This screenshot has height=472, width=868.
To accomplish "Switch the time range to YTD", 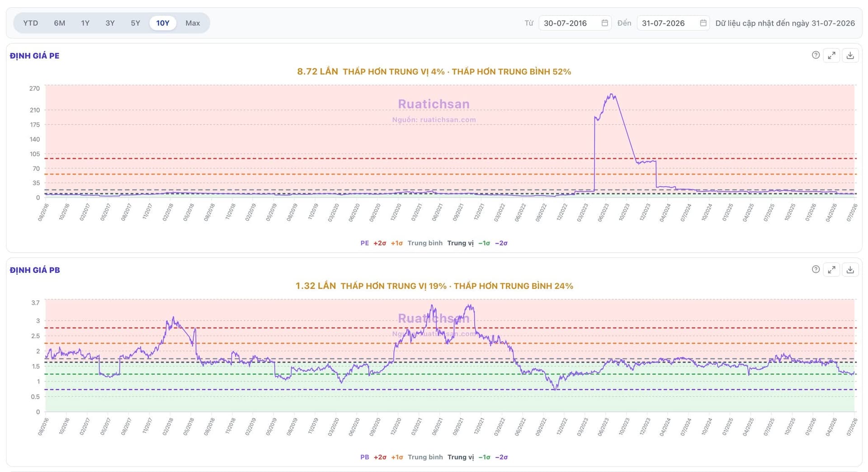I will tap(31, 23).
